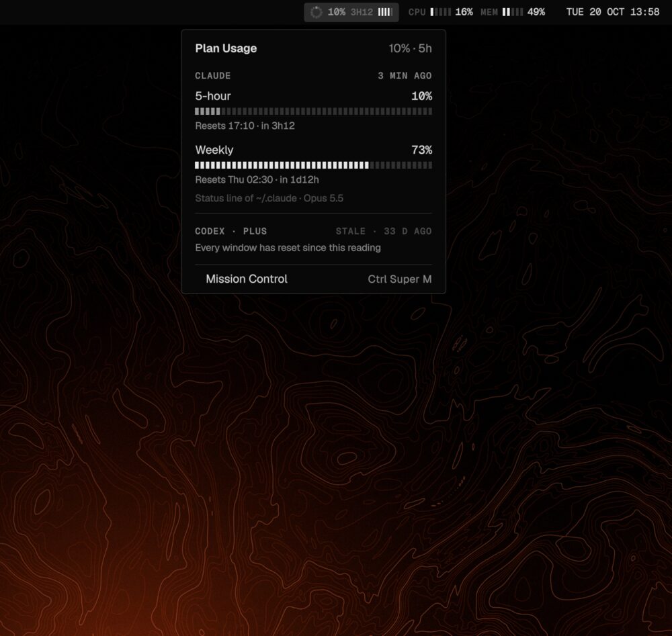Click the clock showing TUE 20 OCT 13:58
This screenshot has width=672, height=636.
point(612,12)
